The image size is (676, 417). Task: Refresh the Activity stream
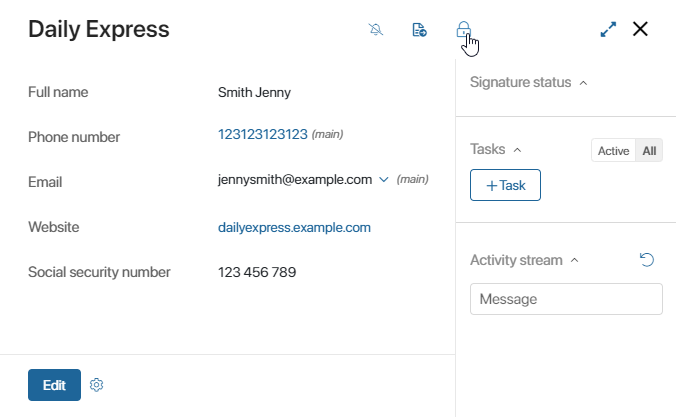pos(647,260)
